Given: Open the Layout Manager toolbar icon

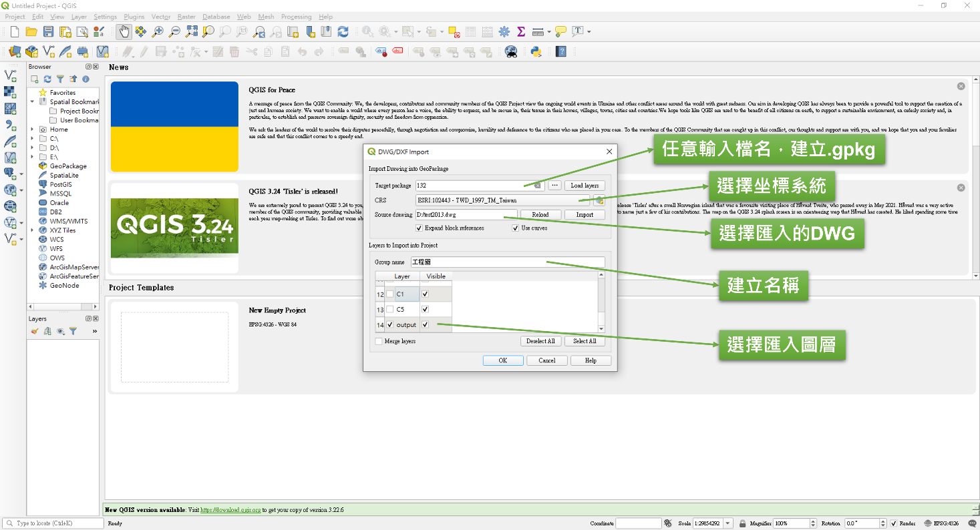Looking at the screenshot, I should (81, 31).
